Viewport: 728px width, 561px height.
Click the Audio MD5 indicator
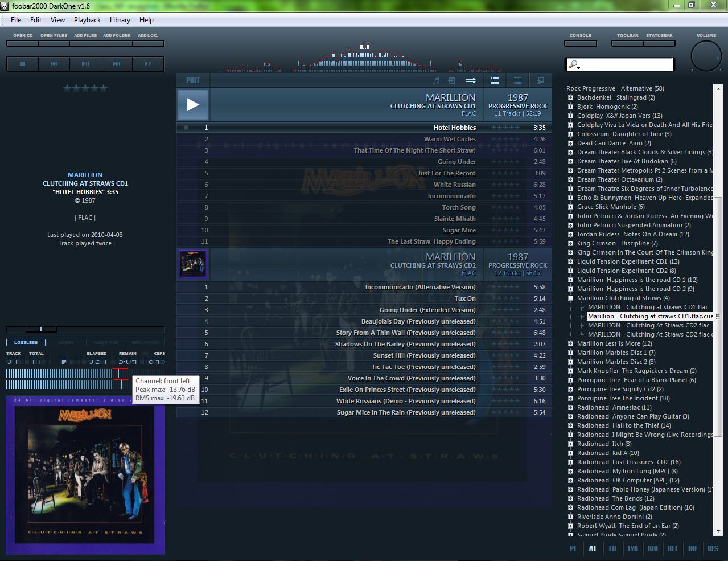106,343
